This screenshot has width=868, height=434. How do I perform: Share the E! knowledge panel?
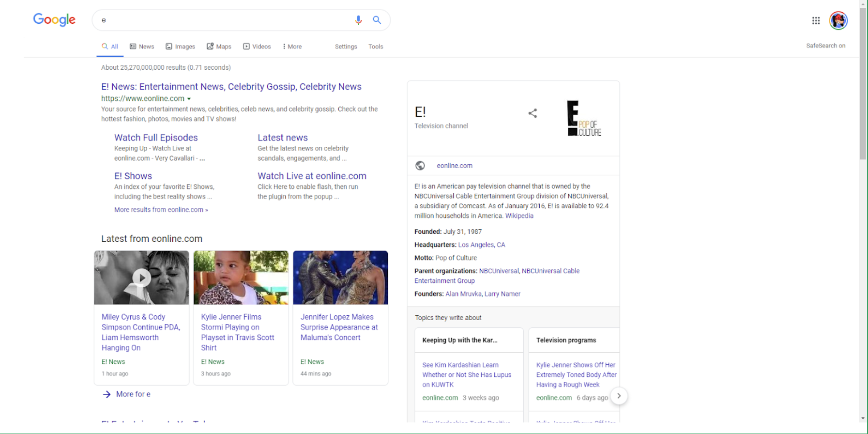click(533, 113)
